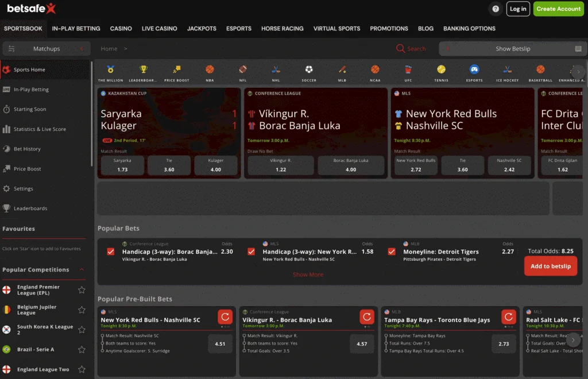Open the Sportsbook tab

pyautogui.click(x=23, y=29)
